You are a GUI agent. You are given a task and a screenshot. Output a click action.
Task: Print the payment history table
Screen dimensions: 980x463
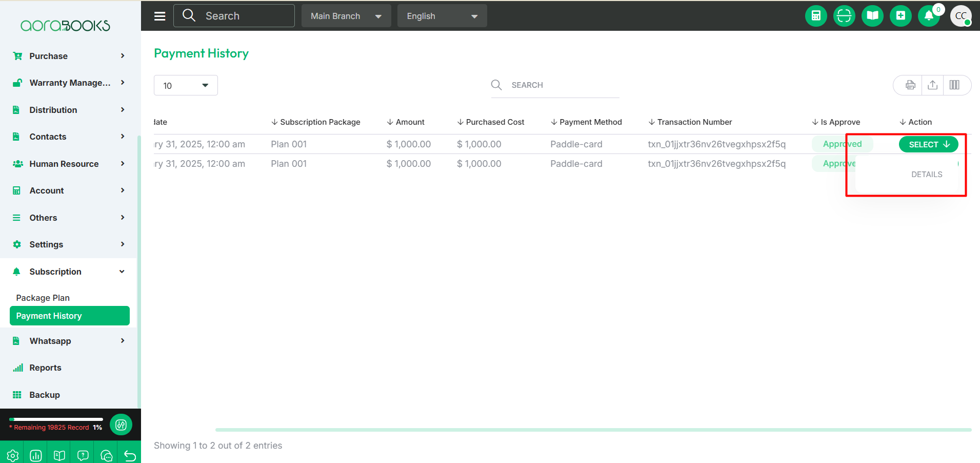point(910,85)
